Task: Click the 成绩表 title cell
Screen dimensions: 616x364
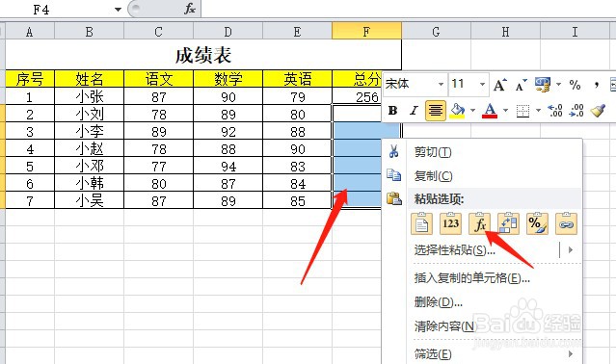Action: [203, 55]
